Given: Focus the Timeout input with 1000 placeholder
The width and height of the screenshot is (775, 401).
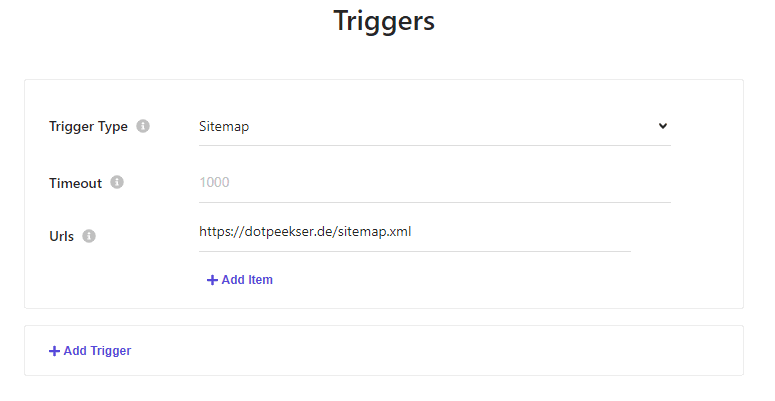Looking at the screenshot, I should pyautogui.click(x=434, y=182).
